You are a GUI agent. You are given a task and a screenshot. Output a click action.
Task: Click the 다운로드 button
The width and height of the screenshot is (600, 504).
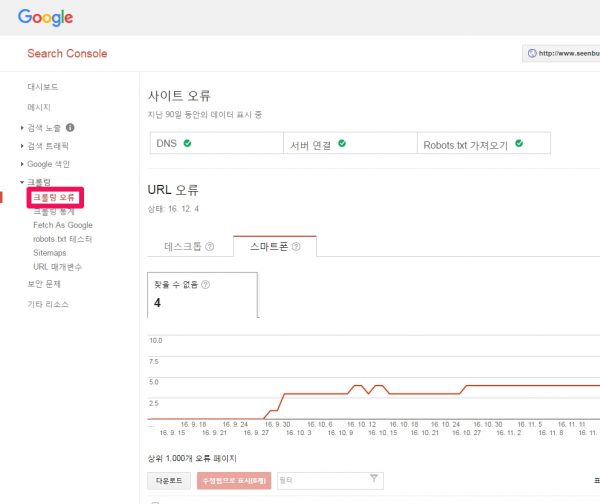click(169, 481)
